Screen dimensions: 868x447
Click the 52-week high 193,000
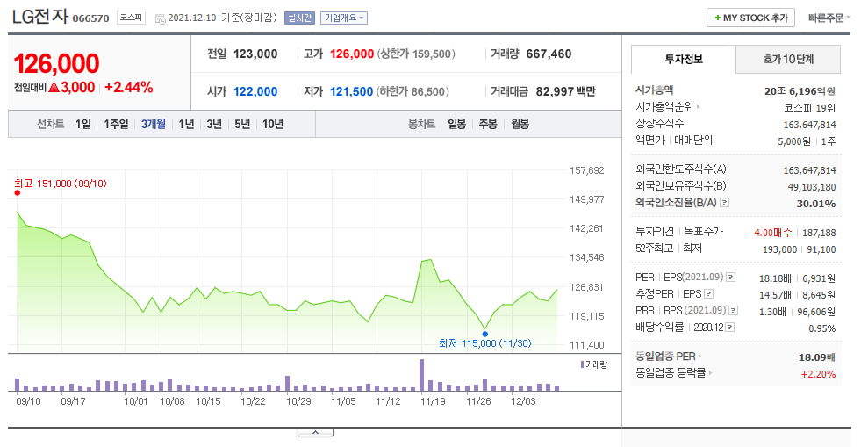point(779,249)
